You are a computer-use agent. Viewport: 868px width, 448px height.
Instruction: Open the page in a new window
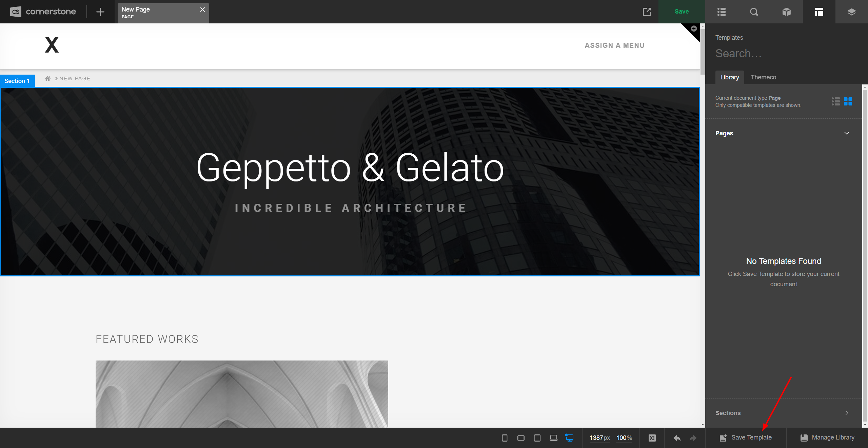click(x=647, y=12)
